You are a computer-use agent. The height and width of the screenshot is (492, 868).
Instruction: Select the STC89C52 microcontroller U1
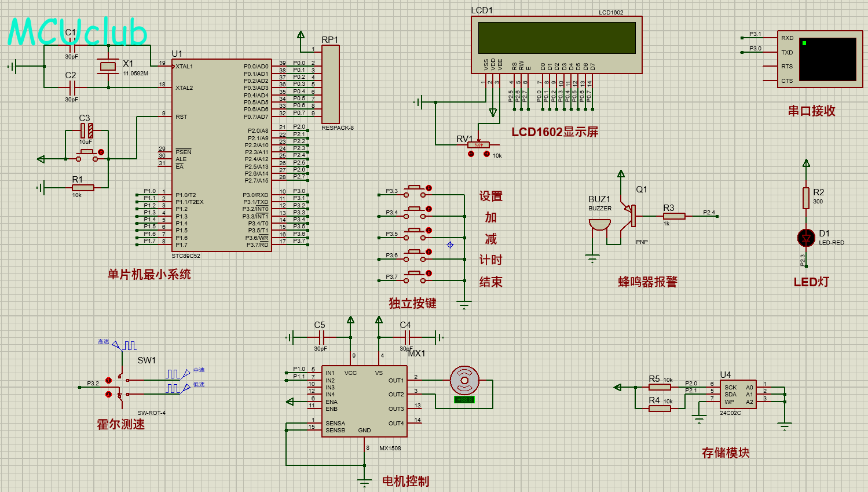[x=220, y=155]
